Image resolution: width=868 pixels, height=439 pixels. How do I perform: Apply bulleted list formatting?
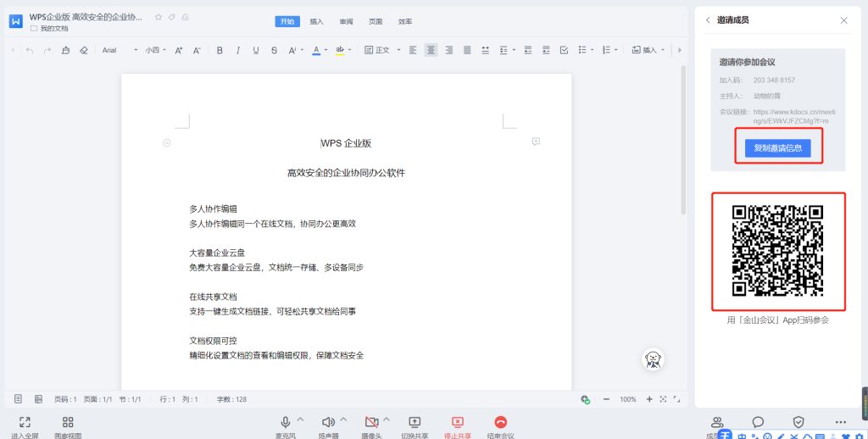582,50
